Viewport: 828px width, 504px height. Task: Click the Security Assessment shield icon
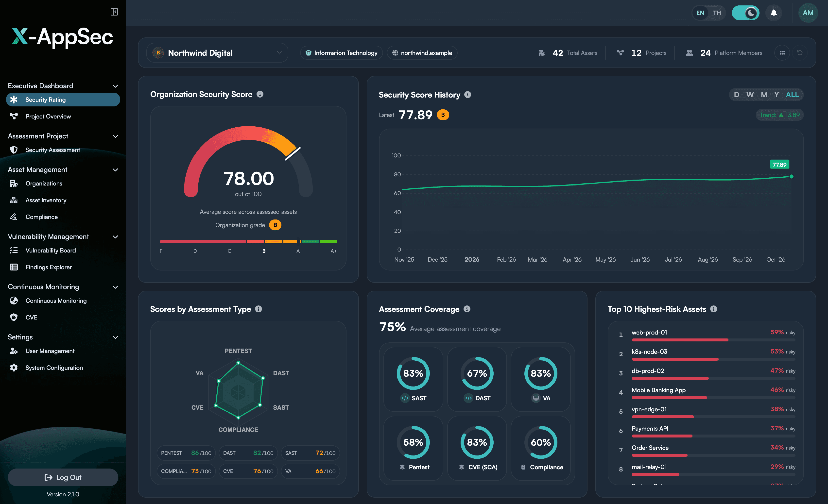(14, 150)
